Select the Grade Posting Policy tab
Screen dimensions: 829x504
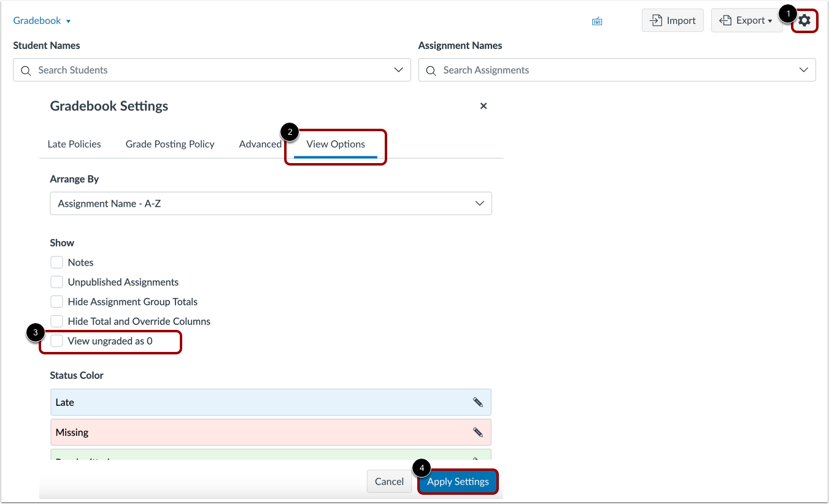tap(169, 143)
